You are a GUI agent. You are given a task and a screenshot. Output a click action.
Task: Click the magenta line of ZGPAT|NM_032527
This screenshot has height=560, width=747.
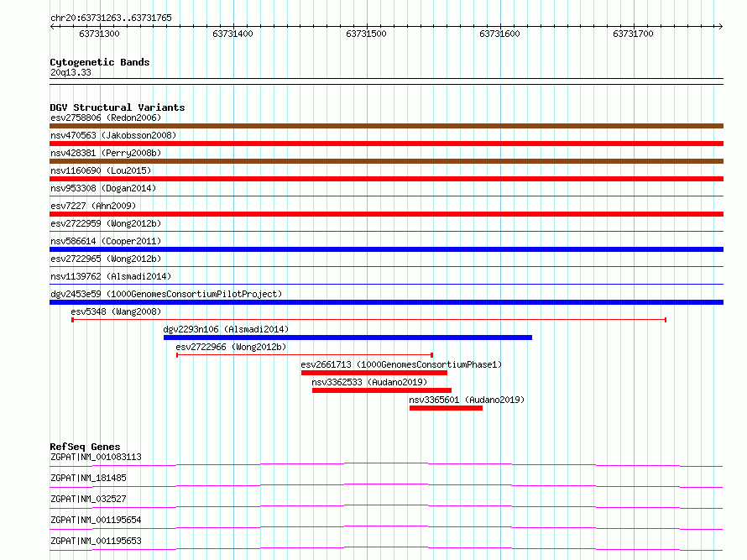point(386,506)
